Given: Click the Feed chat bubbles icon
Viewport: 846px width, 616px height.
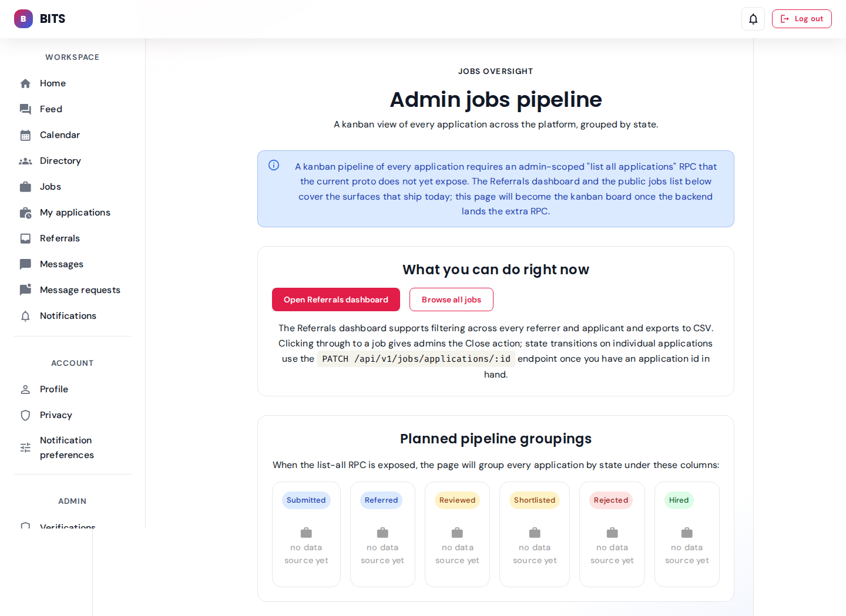Looking at the screenshot, I should pos(25,109).
